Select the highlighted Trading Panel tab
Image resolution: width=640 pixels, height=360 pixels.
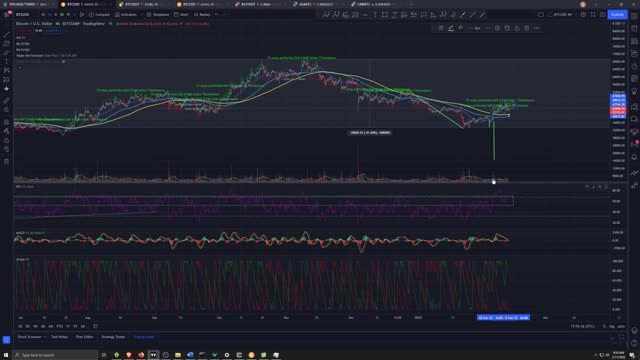pos(144,337)
